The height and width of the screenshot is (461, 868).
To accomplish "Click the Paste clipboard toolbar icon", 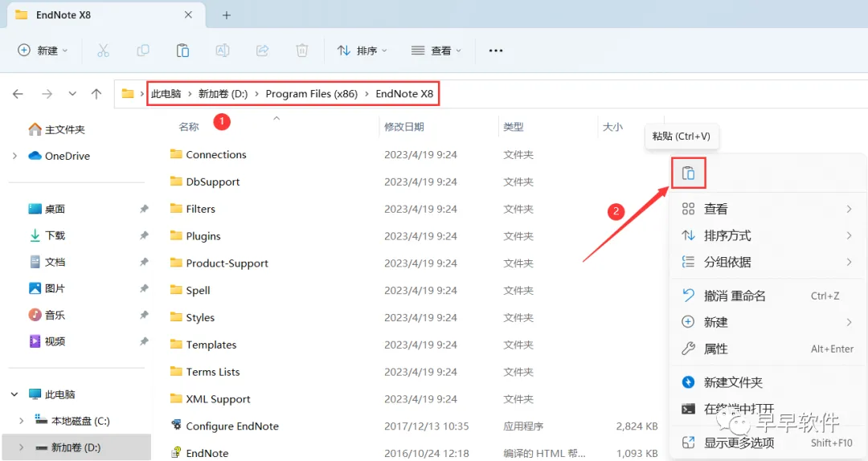I will click(x=182, y=51).
